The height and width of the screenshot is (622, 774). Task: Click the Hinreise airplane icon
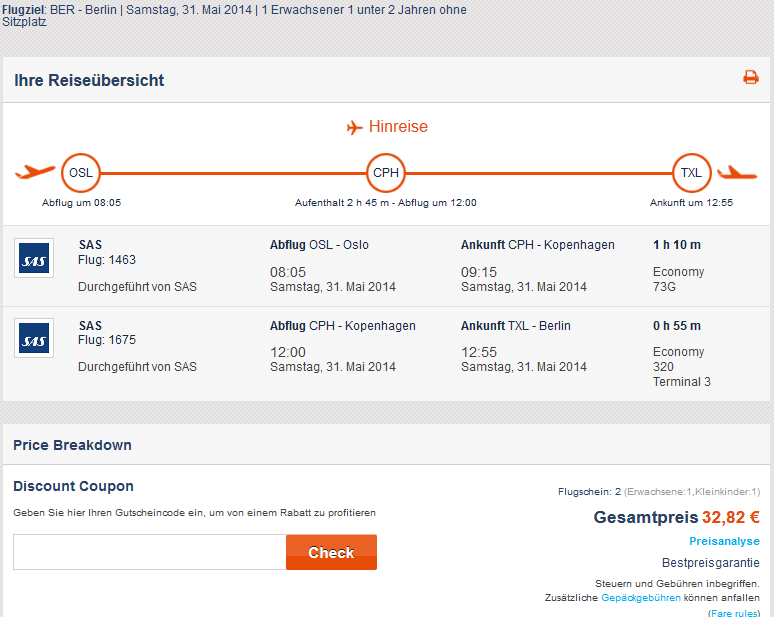tap(354, 127)
